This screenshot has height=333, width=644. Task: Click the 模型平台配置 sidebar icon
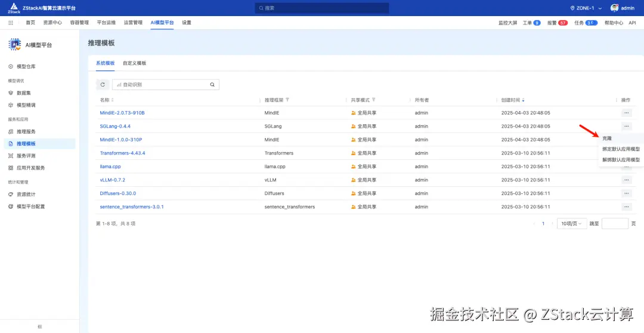11,206
